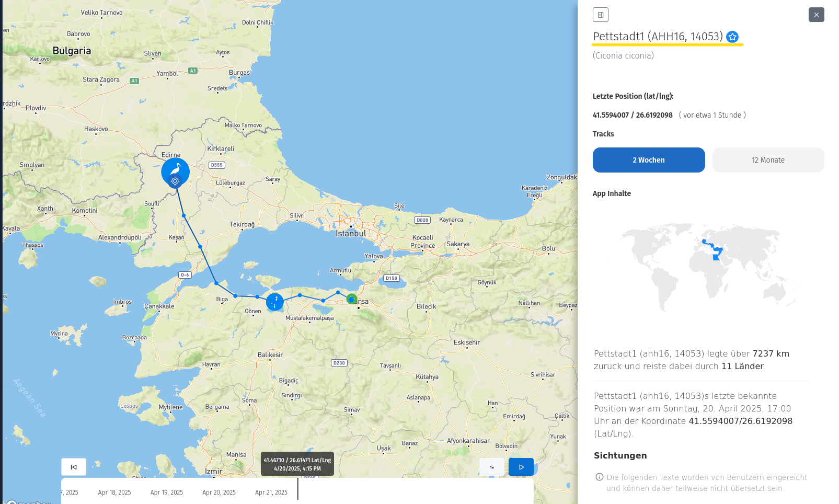Click the track waypoint near Biga
Screen dimensions: 839x504
pos(216,283)
